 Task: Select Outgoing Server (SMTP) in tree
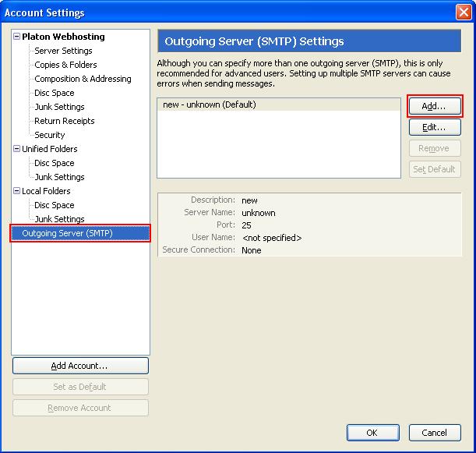80,233
